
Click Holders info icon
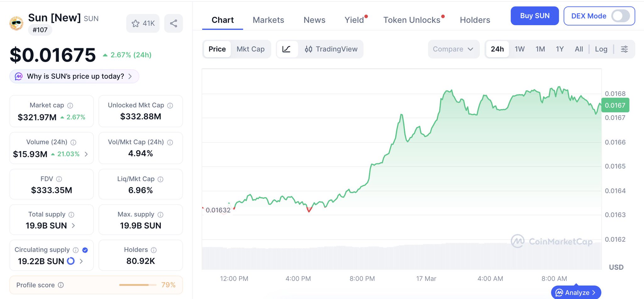[154, 250]
